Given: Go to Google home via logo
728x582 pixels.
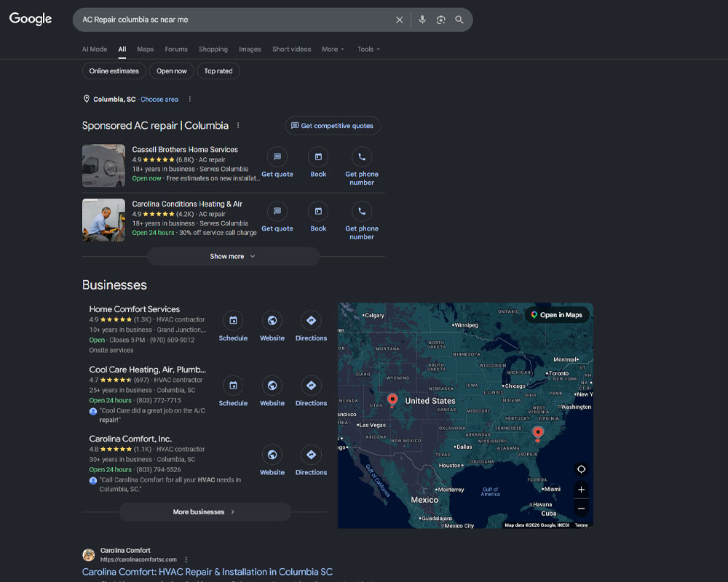Looking at the screenshot, I should click(31, 19).
